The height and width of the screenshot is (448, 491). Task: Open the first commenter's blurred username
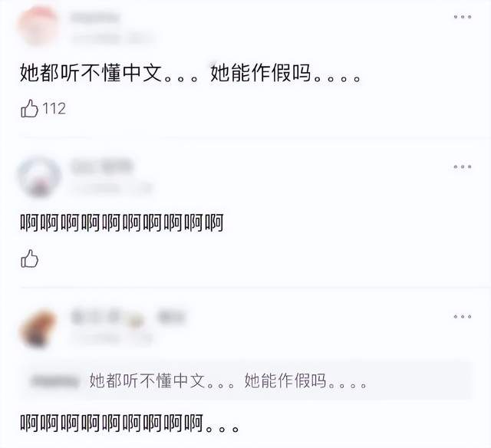click(95, 18)
